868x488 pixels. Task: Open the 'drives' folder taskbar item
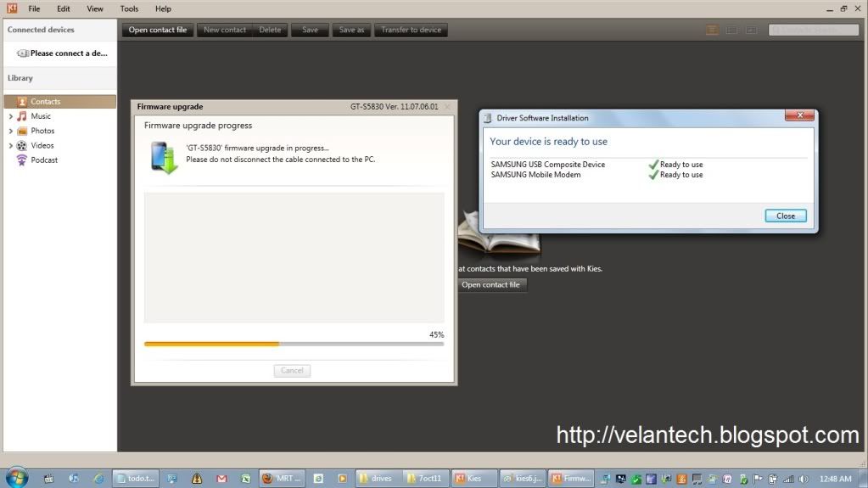pos(378,479)
